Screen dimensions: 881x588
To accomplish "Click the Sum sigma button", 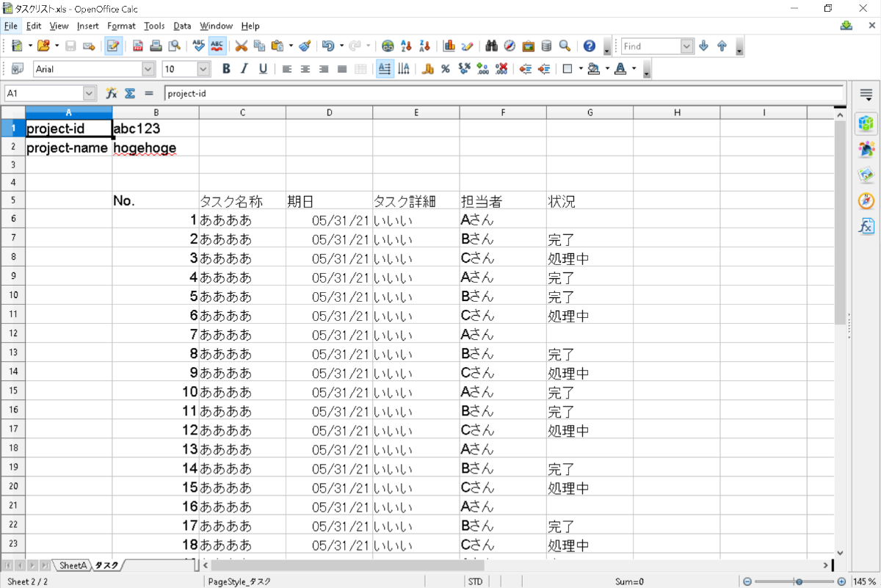I will click(130, 93).
